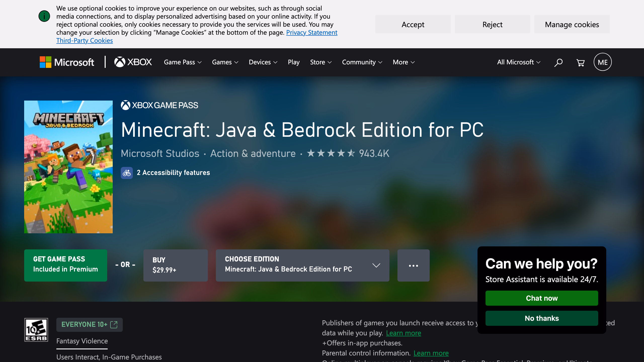Open the more options ellipsis button

click(413, 265)
